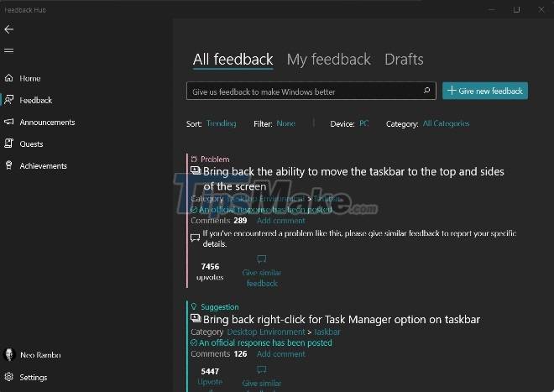The image size is (554, 392).
Task: Click the Suggestion label on second post
Action: click(x=220, y=307)
